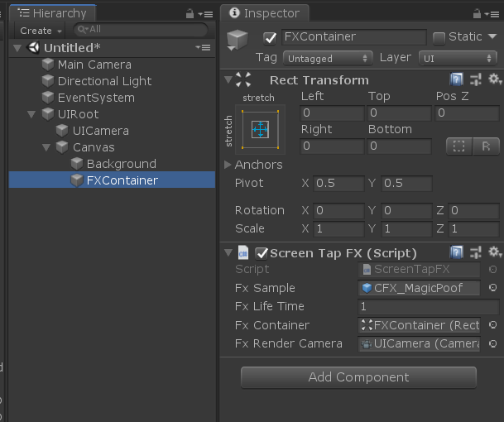The image size is (504, 422).
Task: Click Rect Transform gear settings icon
Action: 495,79
